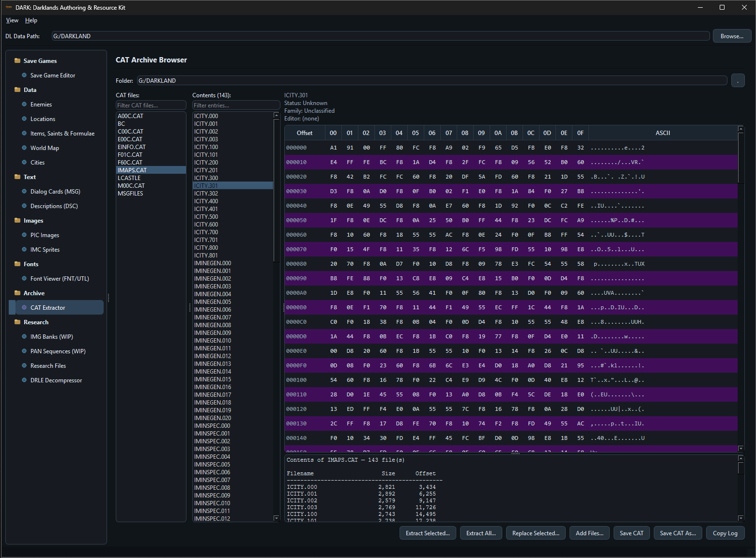Click the Save Games folder icon
Screen dimensions: 756x558
click(17, 60)
